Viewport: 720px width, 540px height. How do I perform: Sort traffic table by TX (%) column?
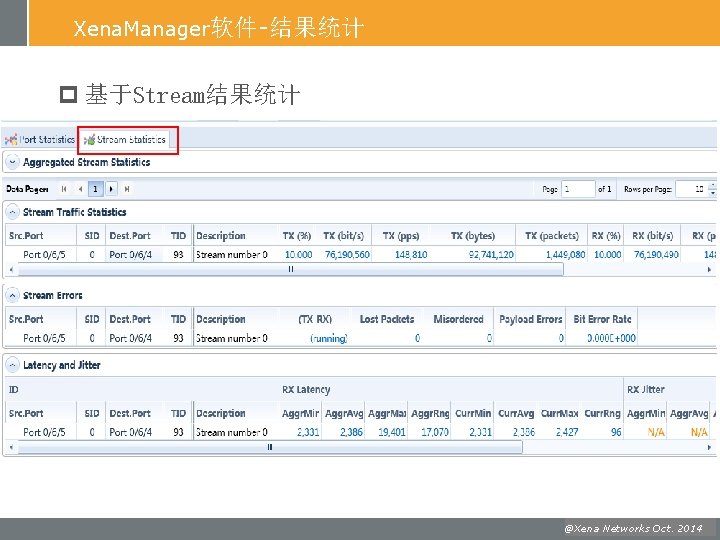(x=297, y=236)
